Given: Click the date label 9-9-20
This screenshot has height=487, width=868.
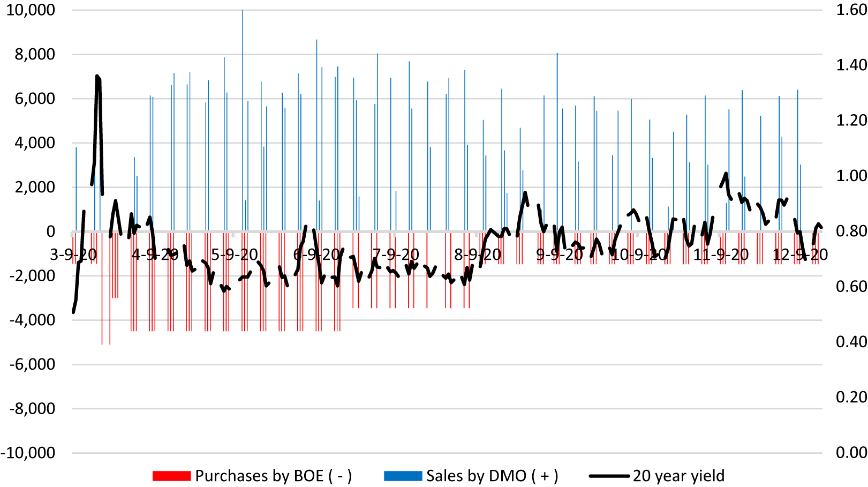Looking at the screenshot, I should [x=560, y=254].
